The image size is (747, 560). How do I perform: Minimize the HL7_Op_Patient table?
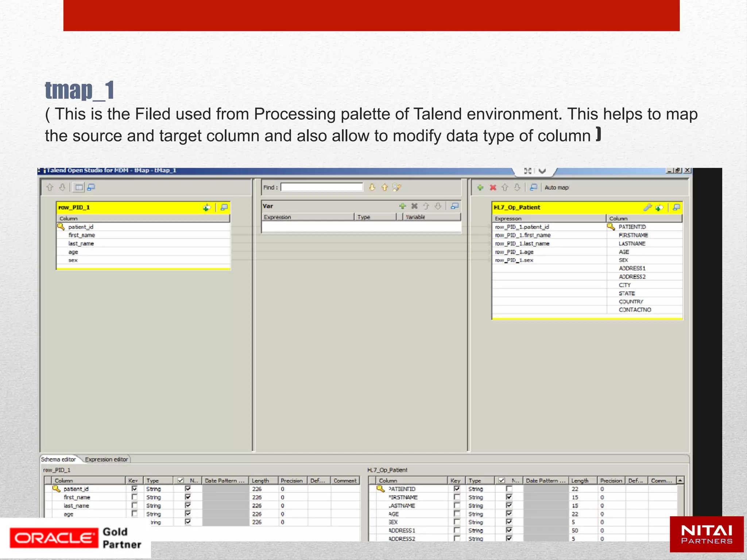coord(677,207)
